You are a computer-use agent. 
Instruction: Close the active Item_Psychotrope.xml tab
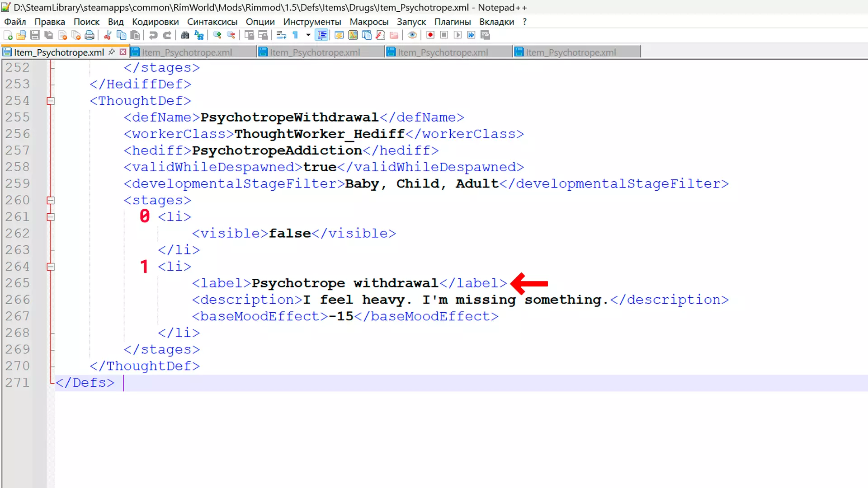(x=123, y=52)
